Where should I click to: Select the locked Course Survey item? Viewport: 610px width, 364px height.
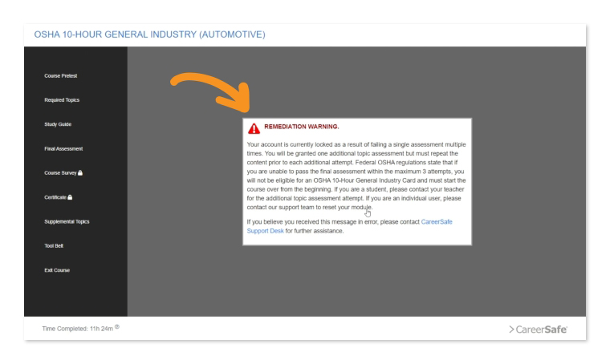coord(63,173)
